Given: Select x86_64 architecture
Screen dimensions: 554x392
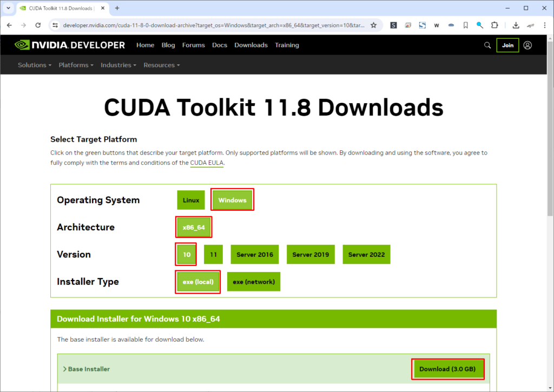Looking at the screenshot, I should coord(194,227).
